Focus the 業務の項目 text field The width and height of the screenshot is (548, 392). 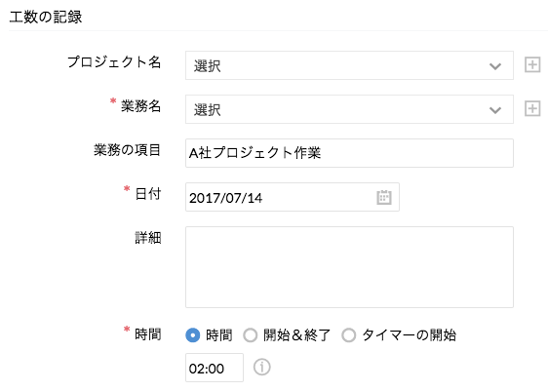[349, 153]
